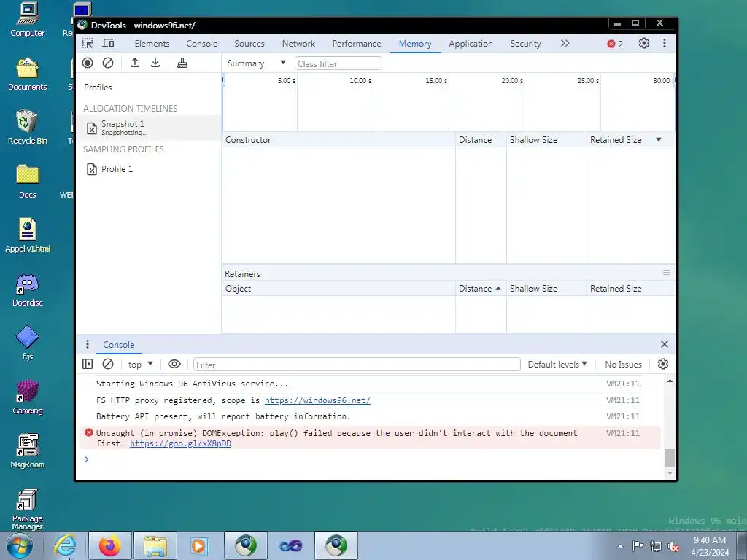Toggle the device toolbar icon
This screenshot has width=747, height=560.
(108, 43)
